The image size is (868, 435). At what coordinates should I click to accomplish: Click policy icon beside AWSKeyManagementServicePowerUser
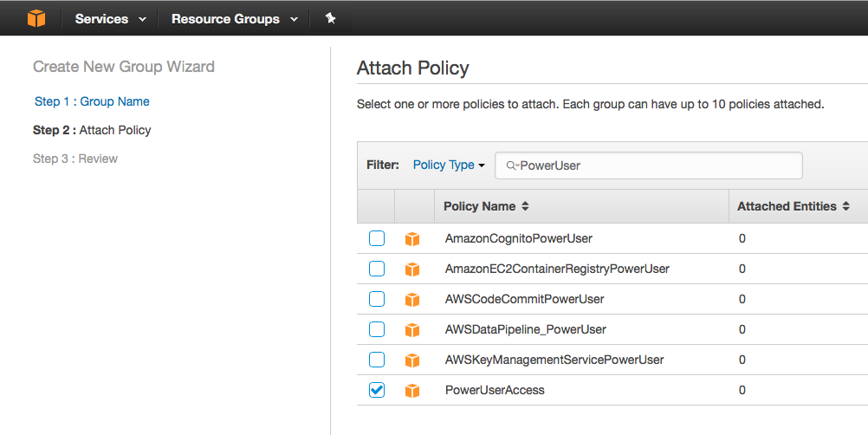(x=412, y=360)
